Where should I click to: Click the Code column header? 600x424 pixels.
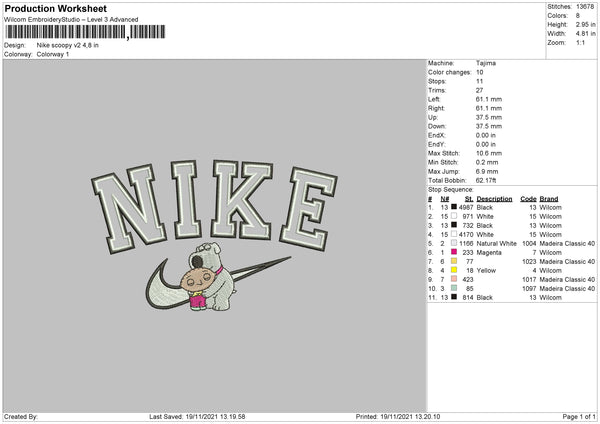[528, 199]
